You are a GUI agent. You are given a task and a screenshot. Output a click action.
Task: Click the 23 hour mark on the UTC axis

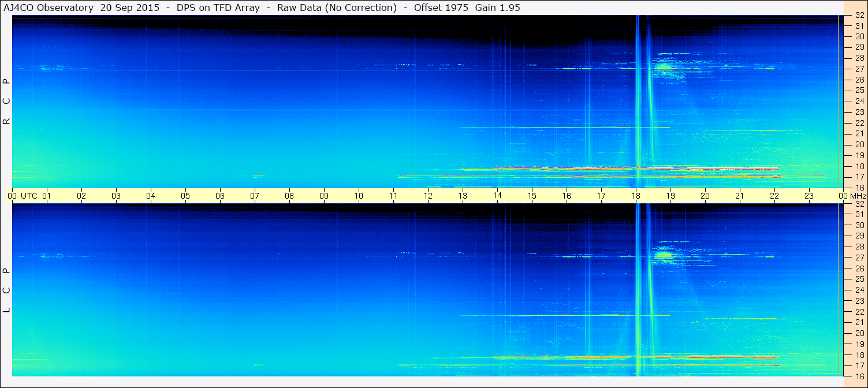tap(809, 196)
